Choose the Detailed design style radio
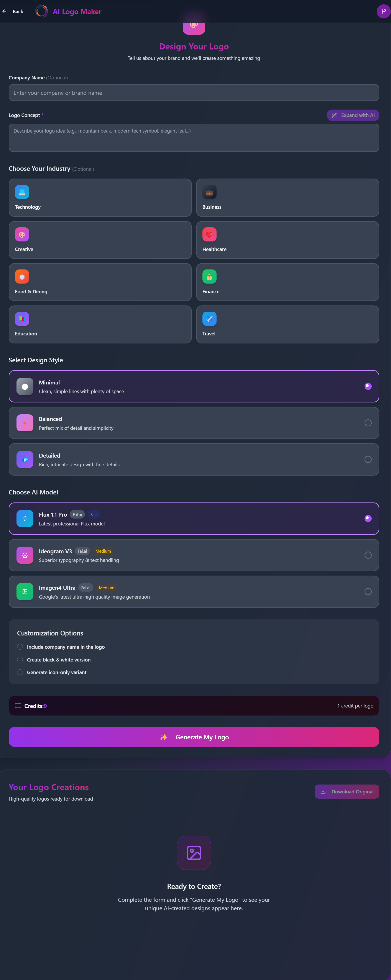This screenshot has width=391, height=980. [x=368, y=459]
